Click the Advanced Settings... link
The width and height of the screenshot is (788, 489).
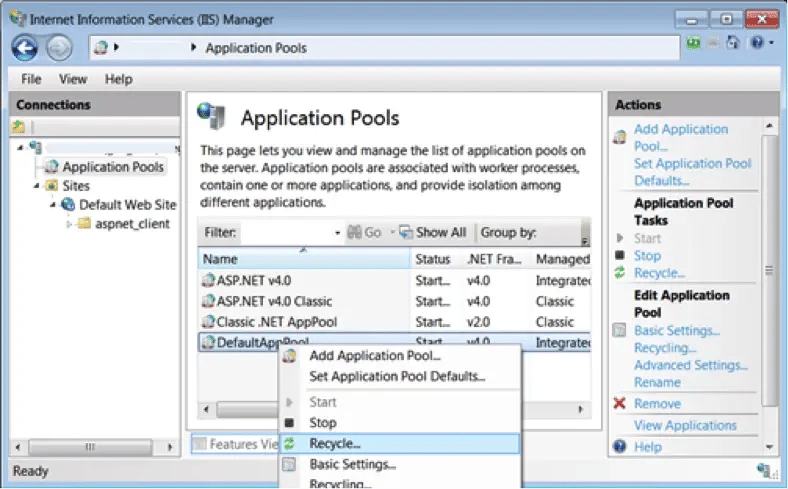[690, 365]
